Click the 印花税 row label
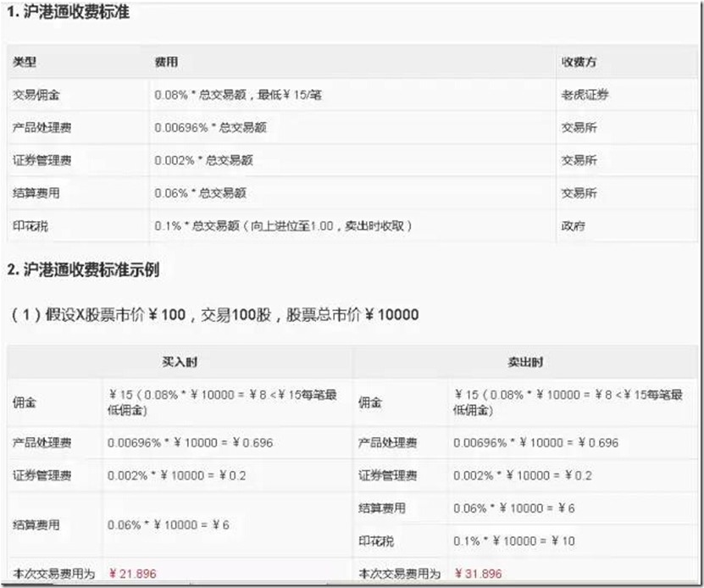The width and height of the screenshot is (704, 588). pos(29,225)
